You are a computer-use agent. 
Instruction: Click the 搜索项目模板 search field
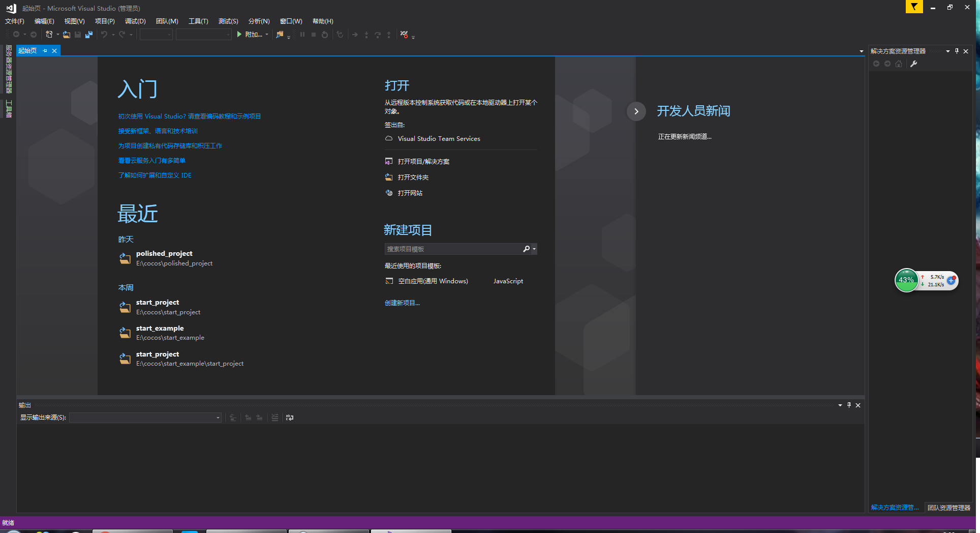pos(452,249)
